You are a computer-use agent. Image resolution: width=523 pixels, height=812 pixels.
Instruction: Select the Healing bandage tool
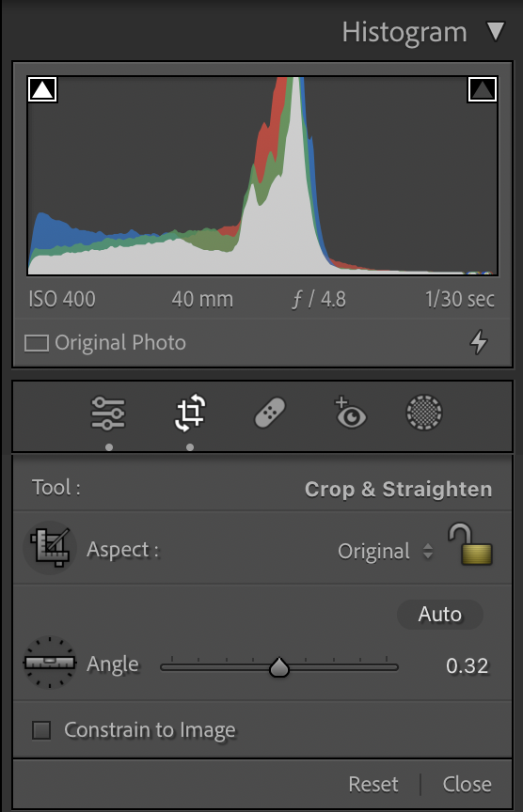pos(270,413)
